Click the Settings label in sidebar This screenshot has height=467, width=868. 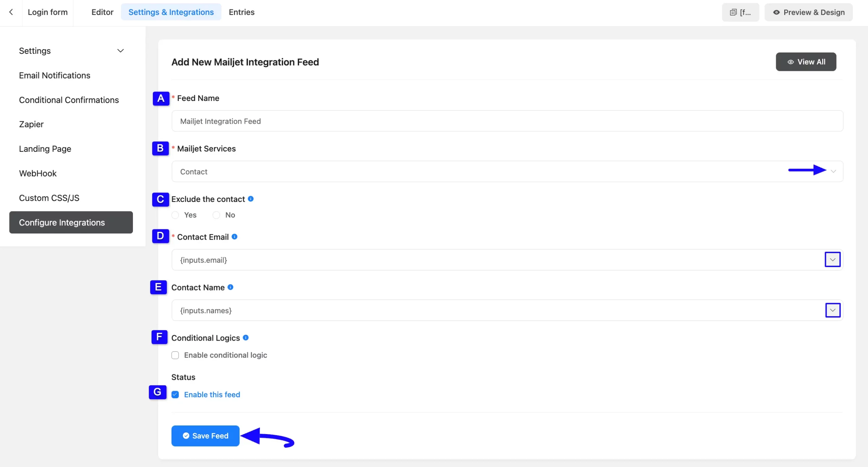pos(35,51)
